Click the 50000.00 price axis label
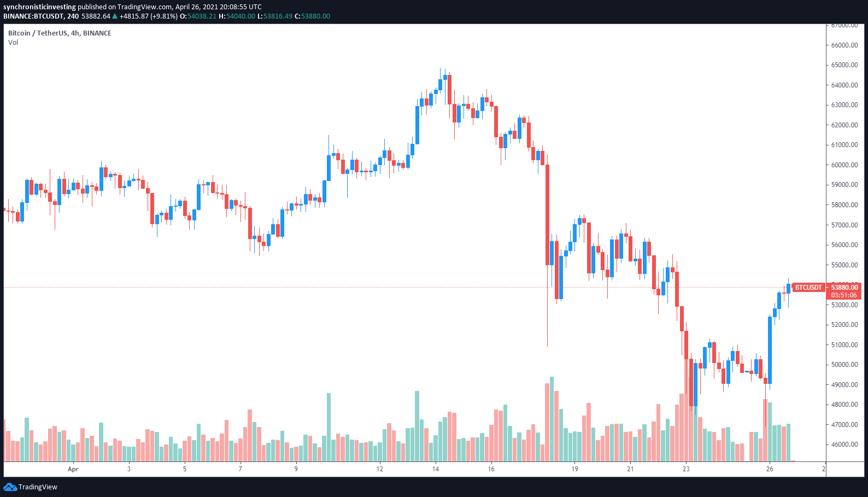Image resolution: width=868 pixels, height=497 pixels. (x=844, y=364)
